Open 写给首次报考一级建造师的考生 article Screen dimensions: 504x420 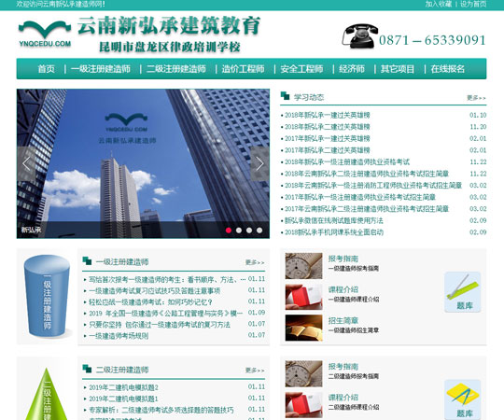167,279
